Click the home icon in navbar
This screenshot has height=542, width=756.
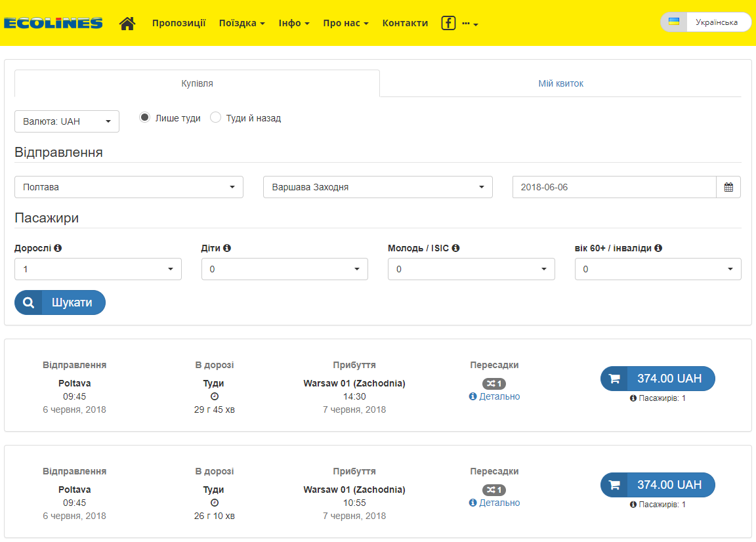point(127,23)
